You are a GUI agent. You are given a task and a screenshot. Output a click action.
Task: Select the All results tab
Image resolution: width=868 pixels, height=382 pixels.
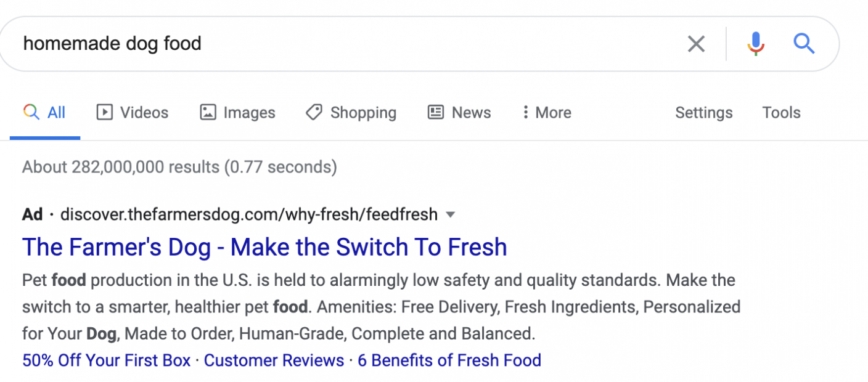(56, 112)
